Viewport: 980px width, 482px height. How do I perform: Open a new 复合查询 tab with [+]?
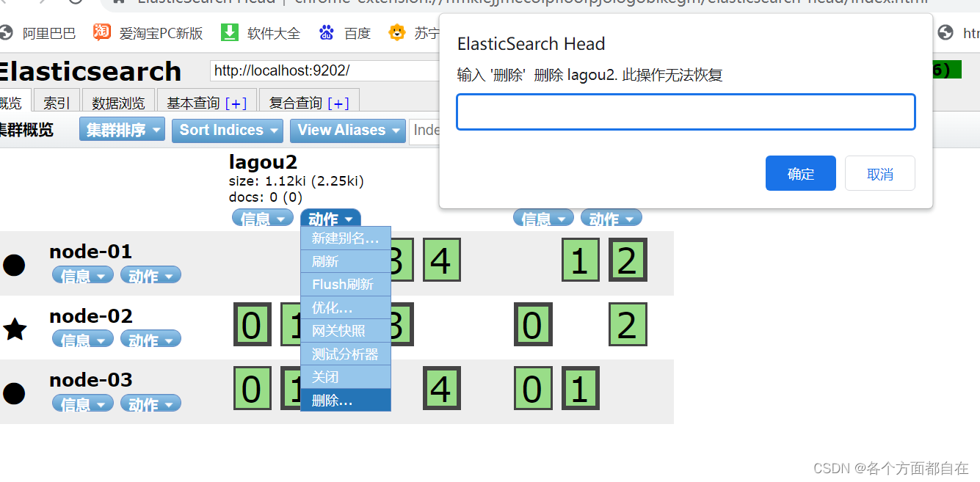pyautogui.click(x=338, y=103)
